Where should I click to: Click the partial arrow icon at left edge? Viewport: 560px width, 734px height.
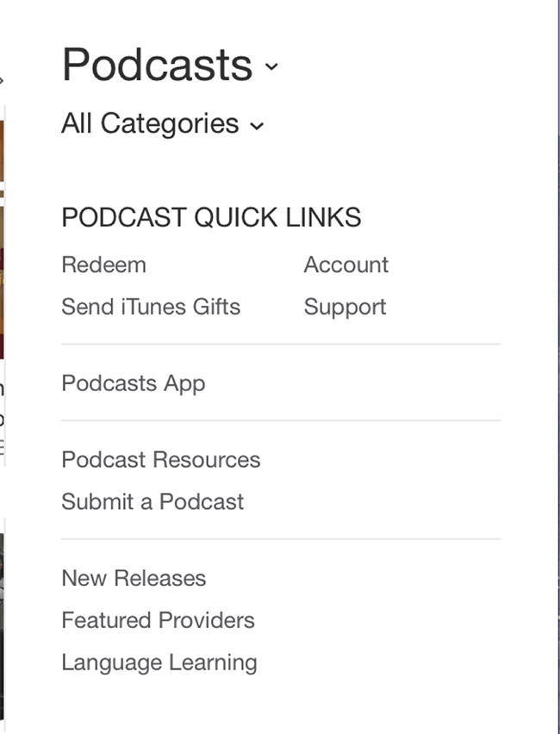click(2, 80)
